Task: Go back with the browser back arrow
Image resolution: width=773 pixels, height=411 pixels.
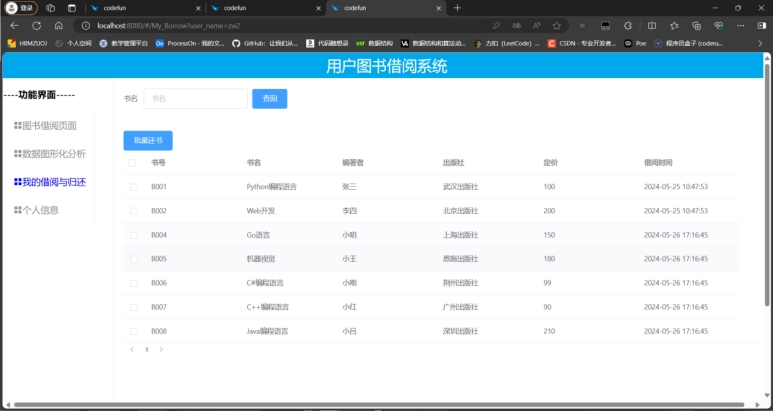Action: click(x=14, y=25)
